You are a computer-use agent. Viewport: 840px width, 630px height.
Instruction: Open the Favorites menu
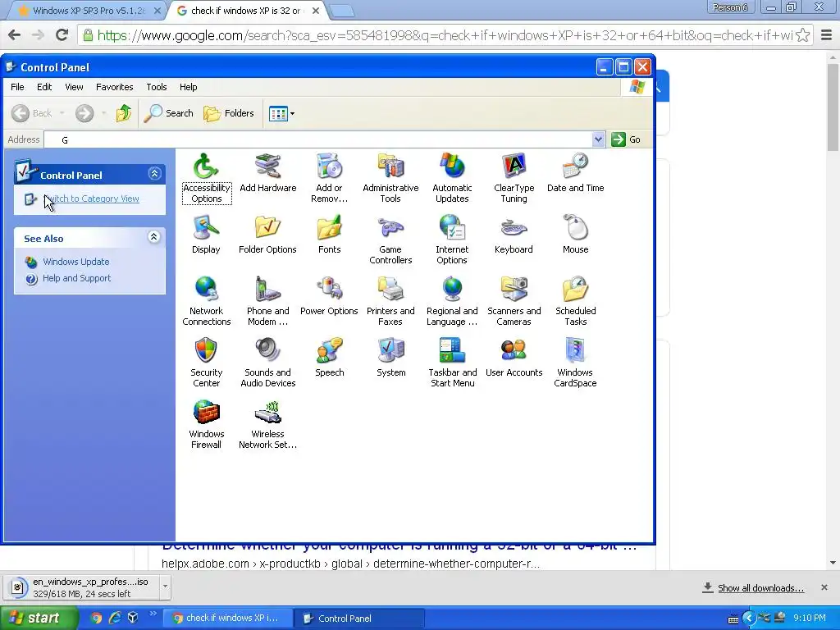[115, 87]
